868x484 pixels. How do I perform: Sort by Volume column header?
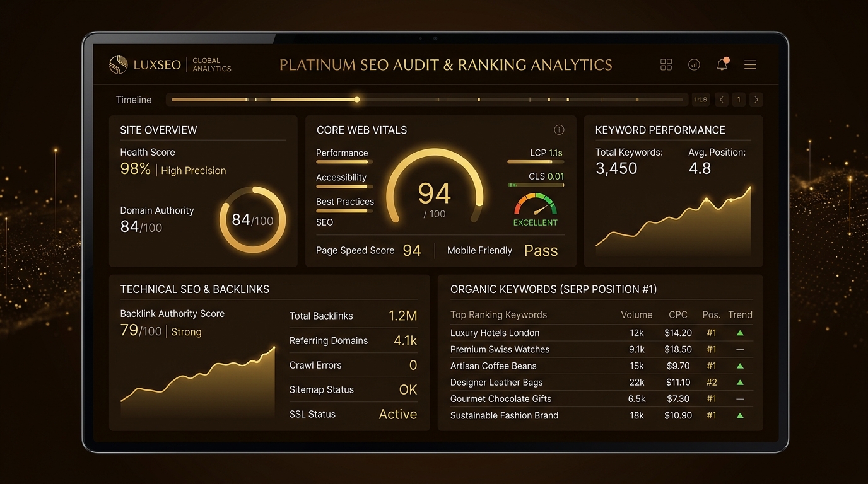tap(636, 314)
